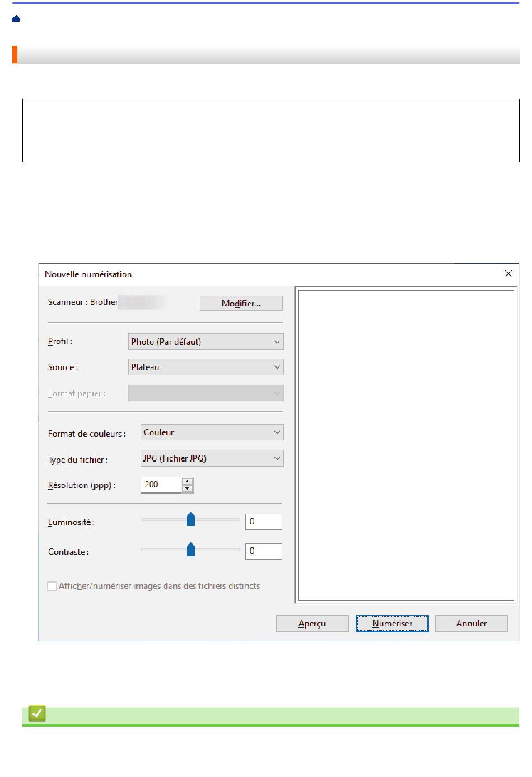Click the Aperçu button
532x777 pixels.
point(312,624)
